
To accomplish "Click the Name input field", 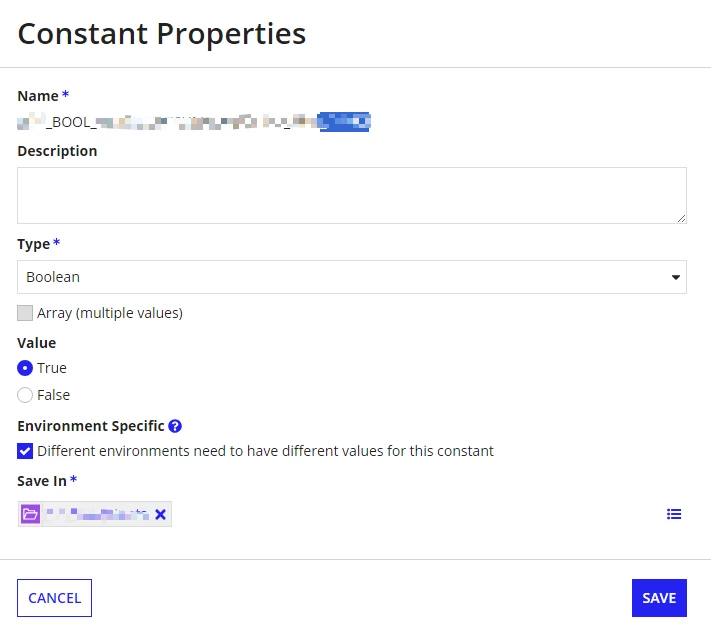I will coord(194,122).
